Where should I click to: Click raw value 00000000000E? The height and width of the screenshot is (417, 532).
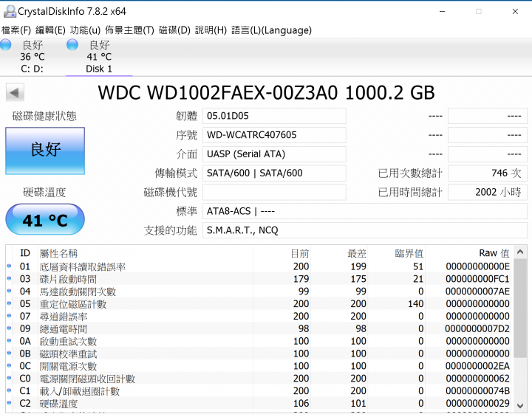pyautogui.click(x=478, y=266)
